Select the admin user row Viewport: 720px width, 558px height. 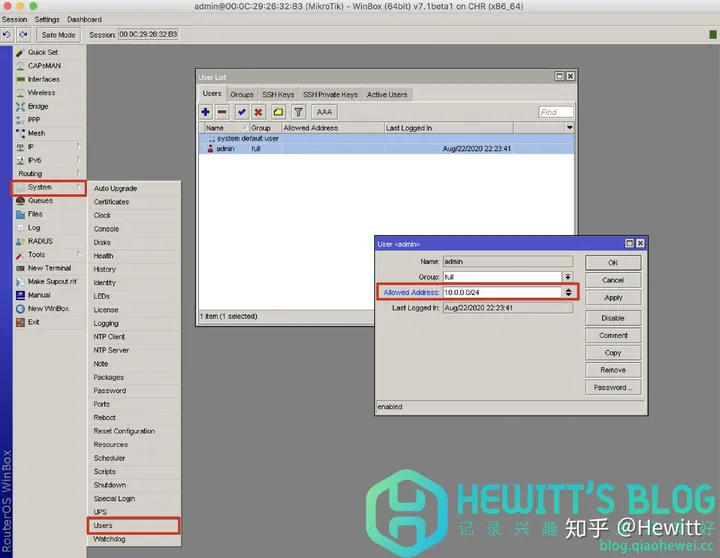tap(387, 149)
